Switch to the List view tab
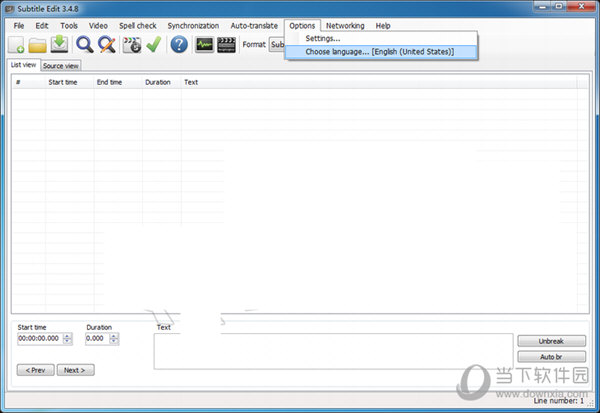 pos(23,65)
